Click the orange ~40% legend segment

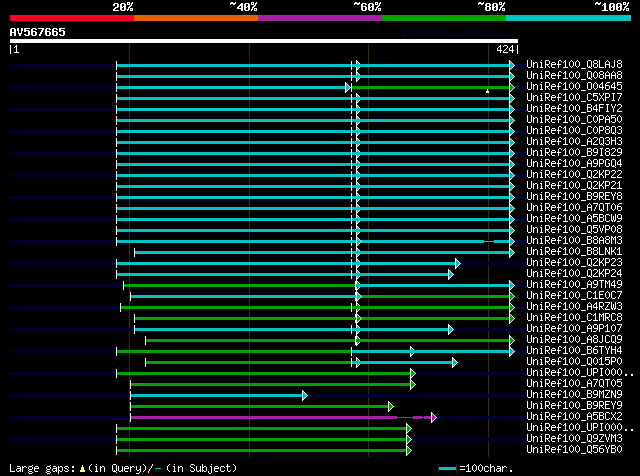coord(196,18)
